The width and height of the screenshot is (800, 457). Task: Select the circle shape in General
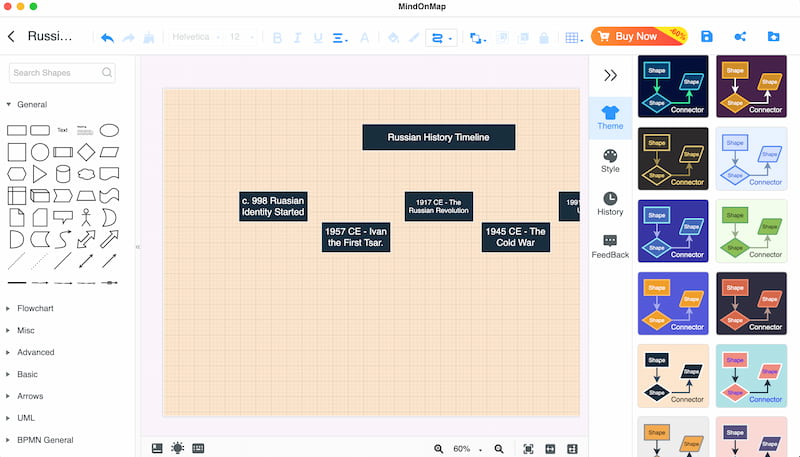coord(40,152)
